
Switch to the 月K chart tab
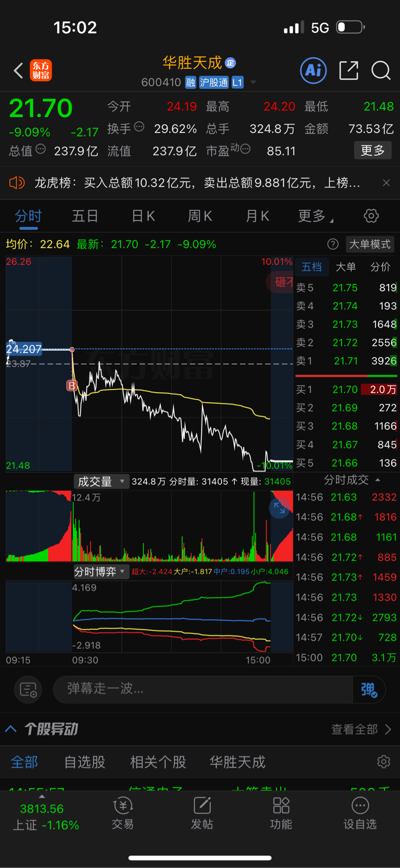pyautogui.click(x=257, y=216)
